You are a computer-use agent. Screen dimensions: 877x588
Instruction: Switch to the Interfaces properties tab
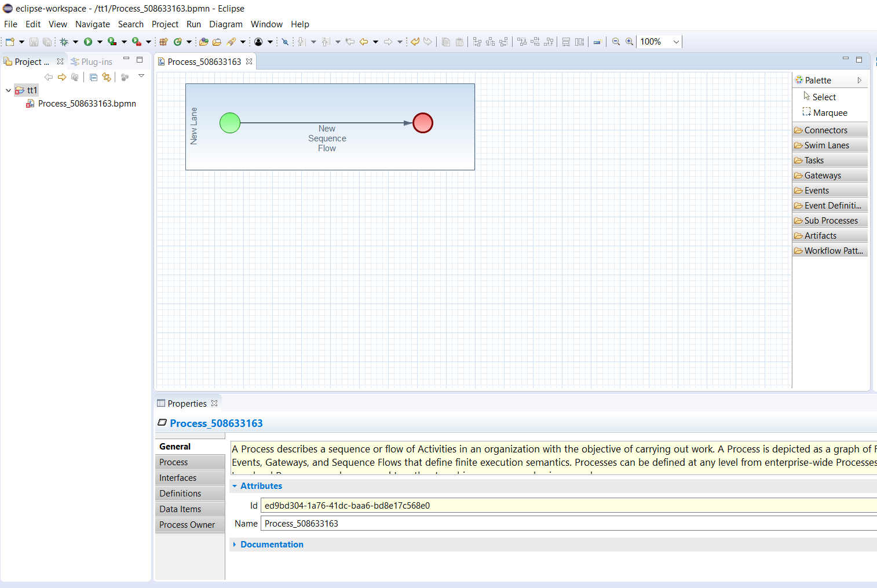tap(190, 478)
